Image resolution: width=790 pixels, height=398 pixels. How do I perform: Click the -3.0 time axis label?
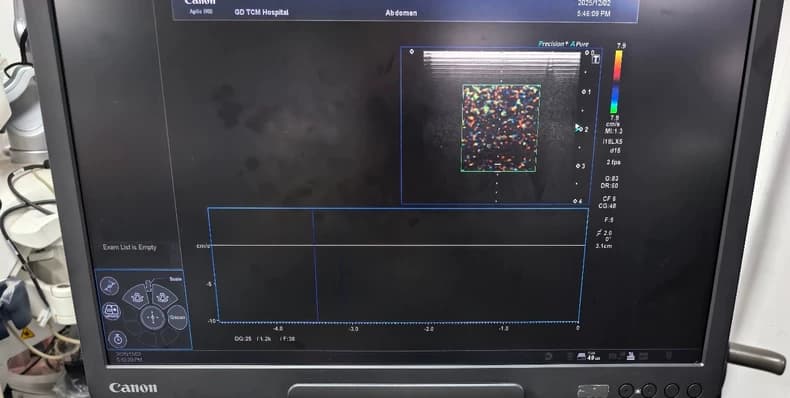pos(354,328)
